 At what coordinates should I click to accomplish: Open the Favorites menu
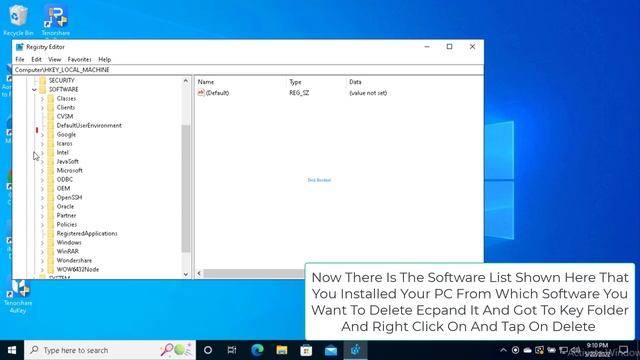click(x=79, y=60)
